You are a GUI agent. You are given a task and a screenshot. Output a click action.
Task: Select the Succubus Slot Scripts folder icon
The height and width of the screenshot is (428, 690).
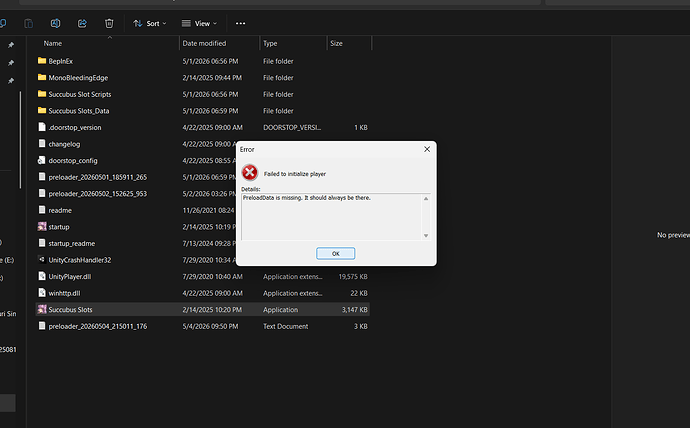(42, 94)
